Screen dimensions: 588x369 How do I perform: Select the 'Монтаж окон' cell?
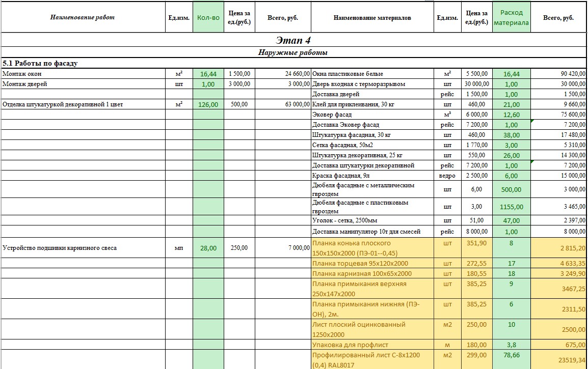(x=83, y=74)
